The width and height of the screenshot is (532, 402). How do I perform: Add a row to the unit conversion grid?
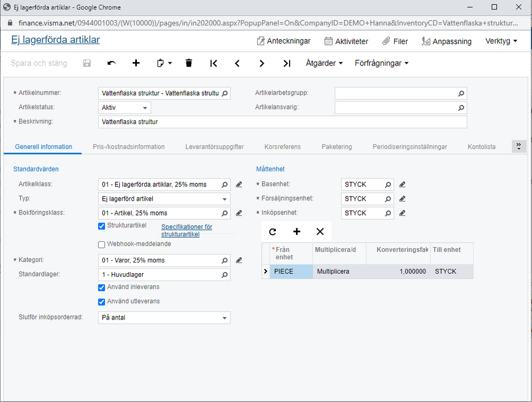[x=297, y=232]
